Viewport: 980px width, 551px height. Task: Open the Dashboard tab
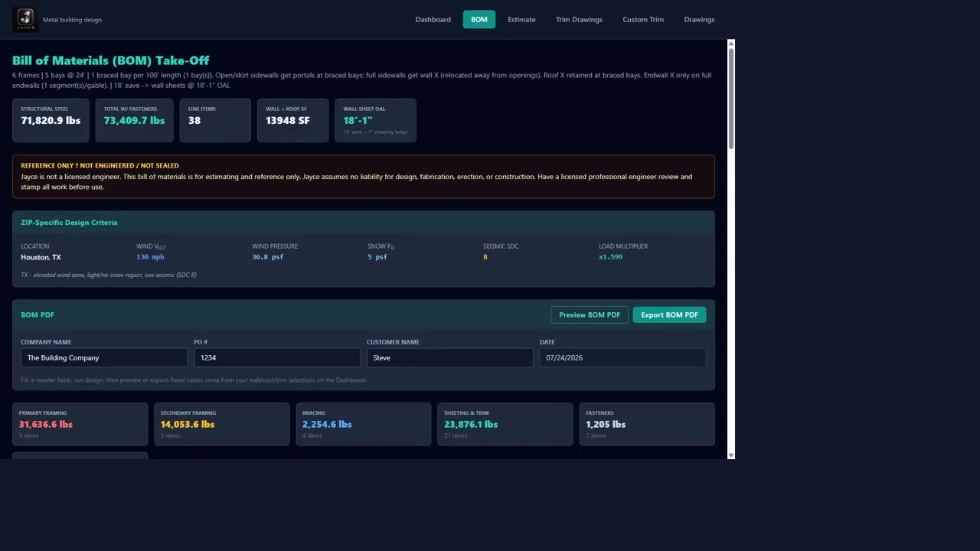pos(433,19)
